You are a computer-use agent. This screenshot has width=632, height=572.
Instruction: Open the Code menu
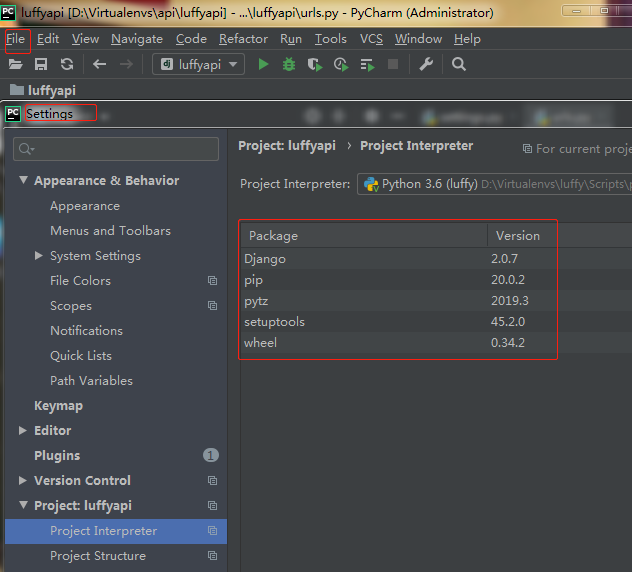(x=191, y=39)
